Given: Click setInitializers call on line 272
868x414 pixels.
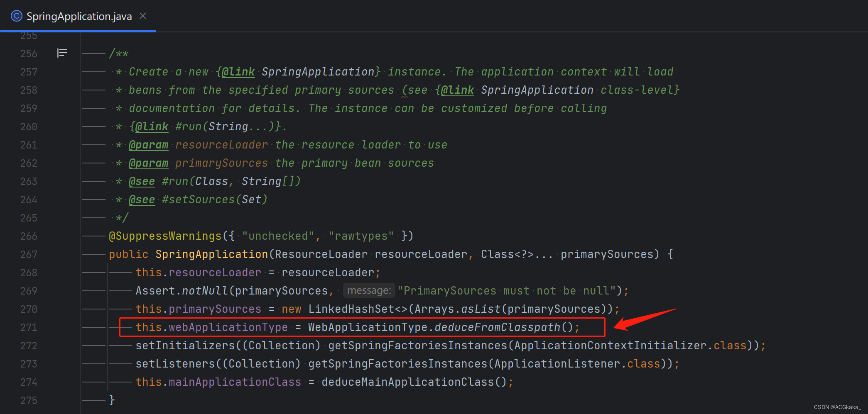Looking at the screenshot, I should 185,346.
